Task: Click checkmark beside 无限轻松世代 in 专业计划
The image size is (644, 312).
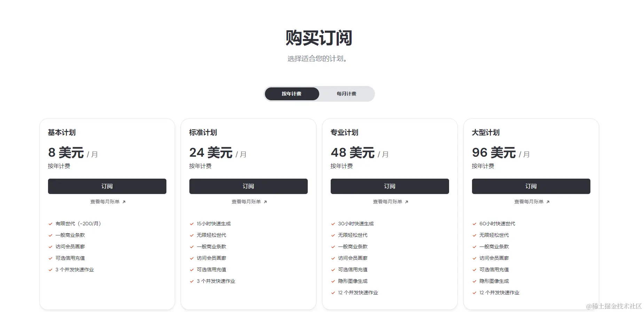Action: (x=333, y=235)
